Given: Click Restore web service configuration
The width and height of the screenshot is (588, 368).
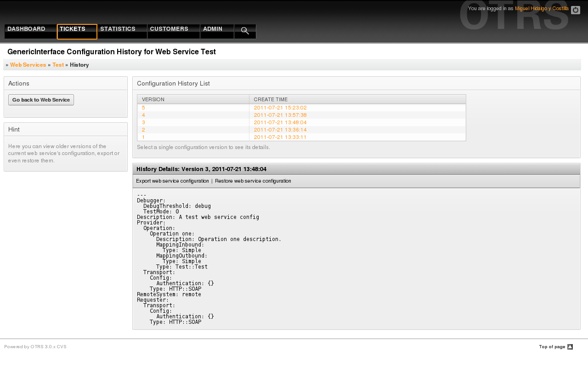Looking at the screenshot, I should pyautogui.click(x=253, y=181).
